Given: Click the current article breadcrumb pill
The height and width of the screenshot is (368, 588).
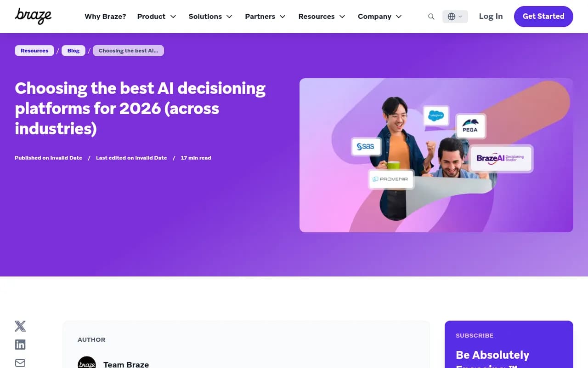Looking at the screenshot, I should click(x=128, y=51).
